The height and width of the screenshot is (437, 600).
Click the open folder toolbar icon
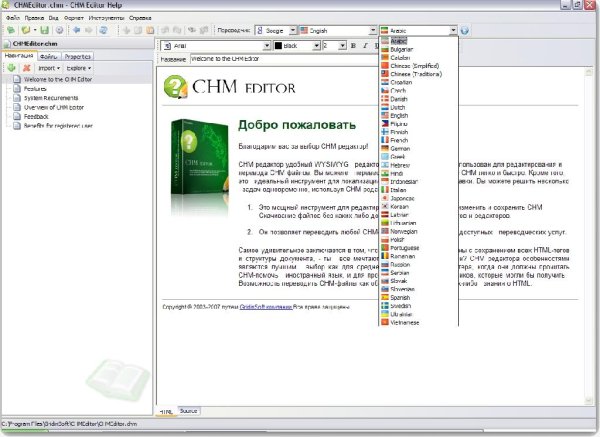point(26,30)
